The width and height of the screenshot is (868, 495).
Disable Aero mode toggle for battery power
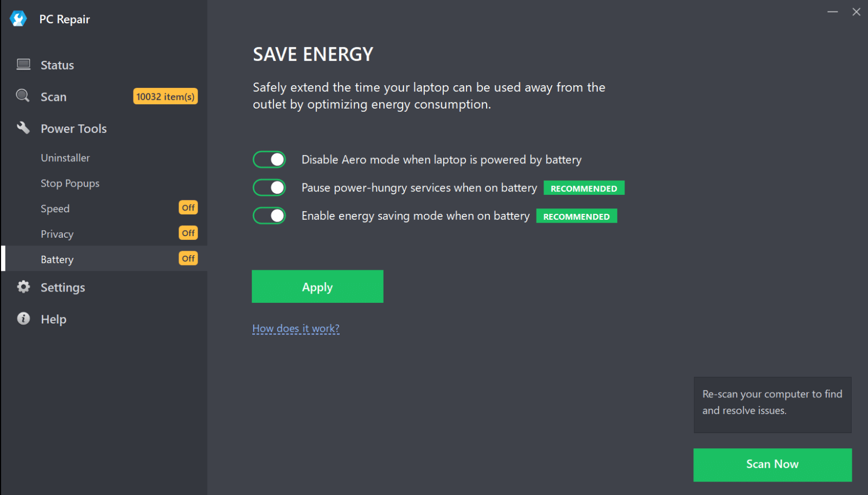click(269, 159)
